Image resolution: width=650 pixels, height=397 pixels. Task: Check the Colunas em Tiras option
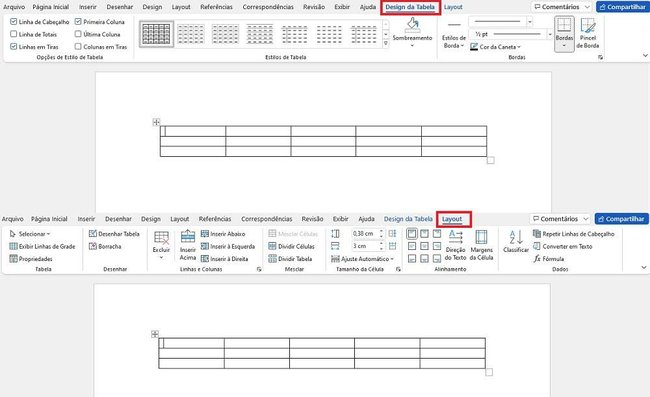click(x=78, y=46)
